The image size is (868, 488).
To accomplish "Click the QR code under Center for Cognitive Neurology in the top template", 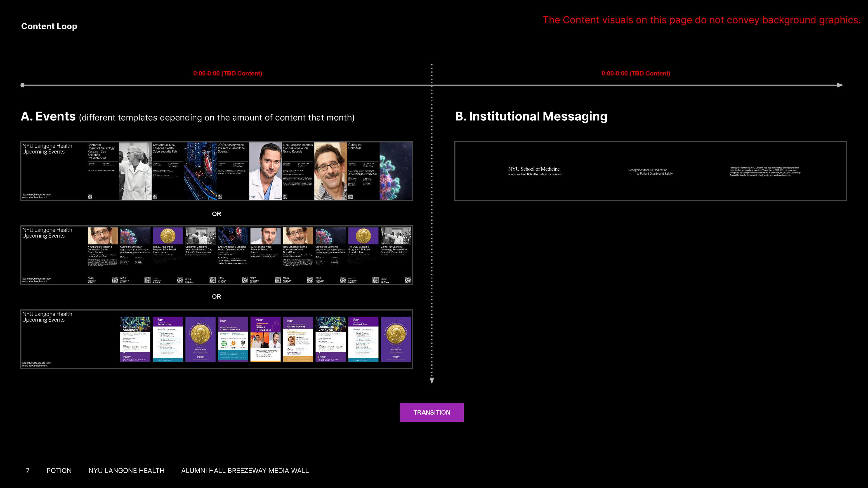I will click(x=90, y=196).
